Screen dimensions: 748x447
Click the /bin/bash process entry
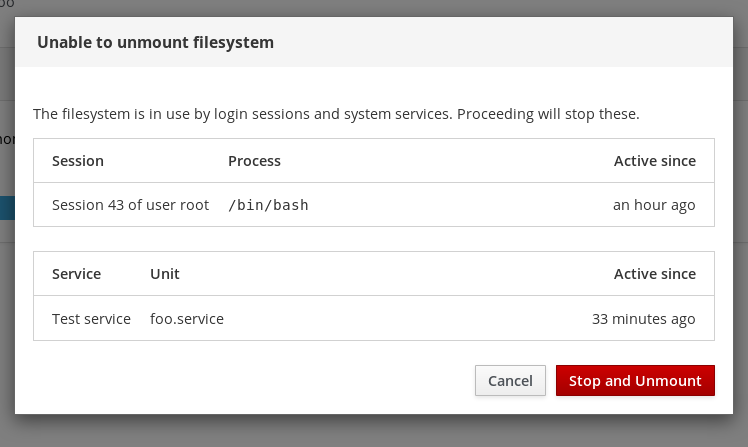pos(268,205)
